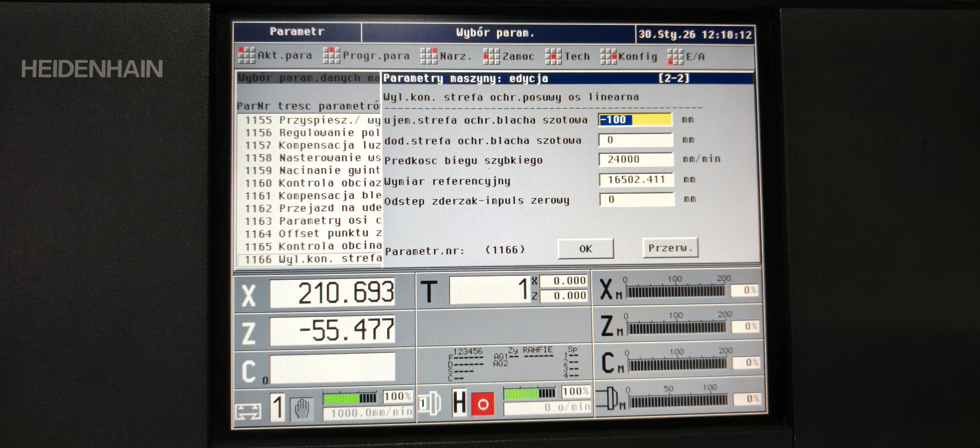Edit Predkosc biegu szybkiego field 24000
980x448 pixels.
(636, 159)
